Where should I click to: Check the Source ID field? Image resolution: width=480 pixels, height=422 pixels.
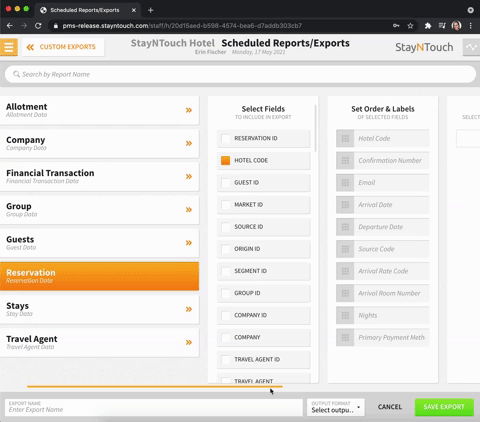click(x=226, y=227)
